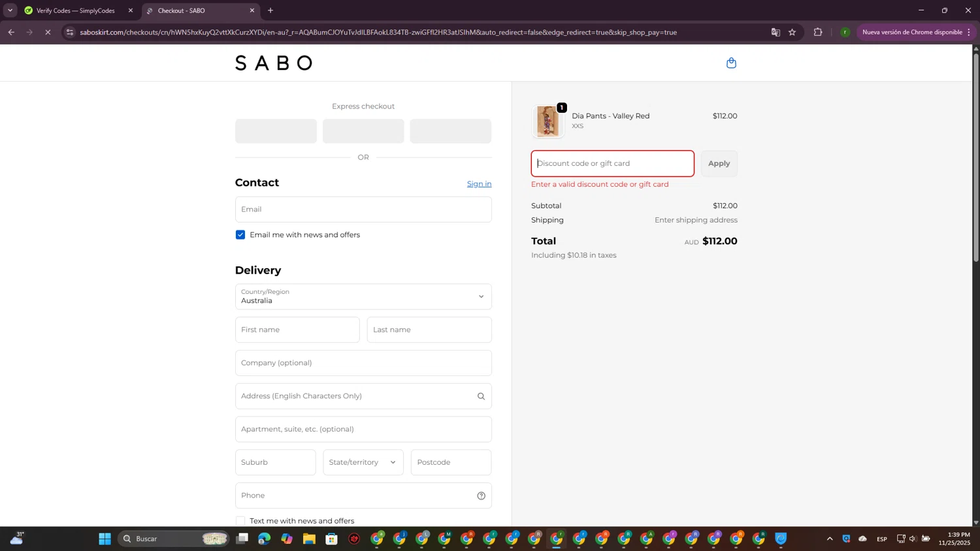Viewport: 980px width, 551px height.
Task: View site information icon in address bar
Action: pyautogui.click(x=70, y=32)
